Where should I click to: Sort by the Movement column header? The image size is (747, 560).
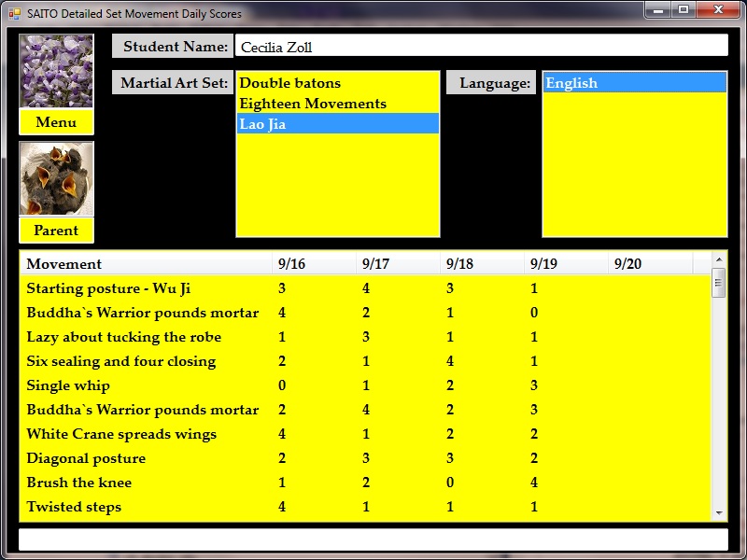(145, 264)
